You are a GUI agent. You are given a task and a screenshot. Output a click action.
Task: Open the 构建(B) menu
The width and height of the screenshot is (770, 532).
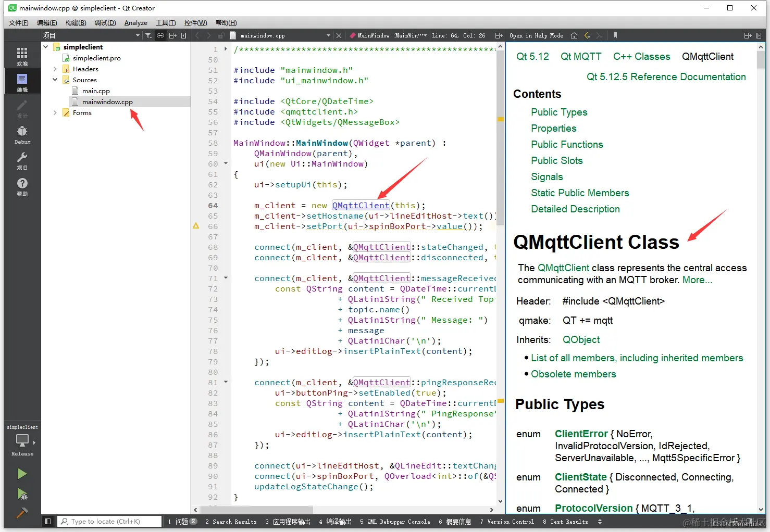pyautogui.click(x=76, y=23)
